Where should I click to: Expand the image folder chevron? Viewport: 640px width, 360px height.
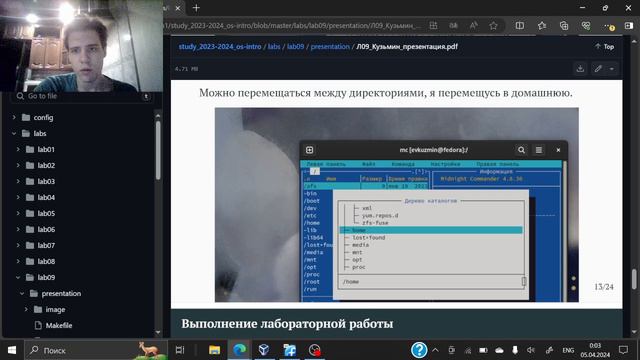[26, 309]
